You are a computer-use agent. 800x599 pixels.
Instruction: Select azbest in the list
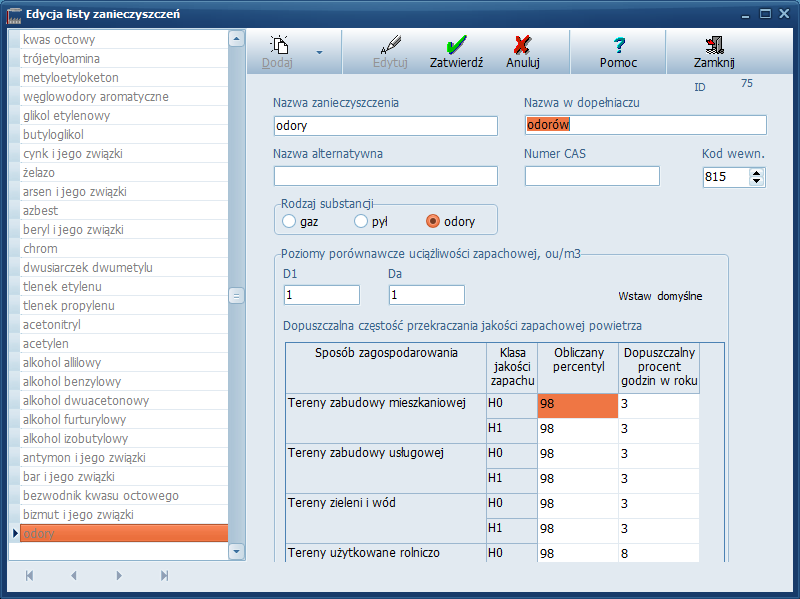[x=124, y=211]
